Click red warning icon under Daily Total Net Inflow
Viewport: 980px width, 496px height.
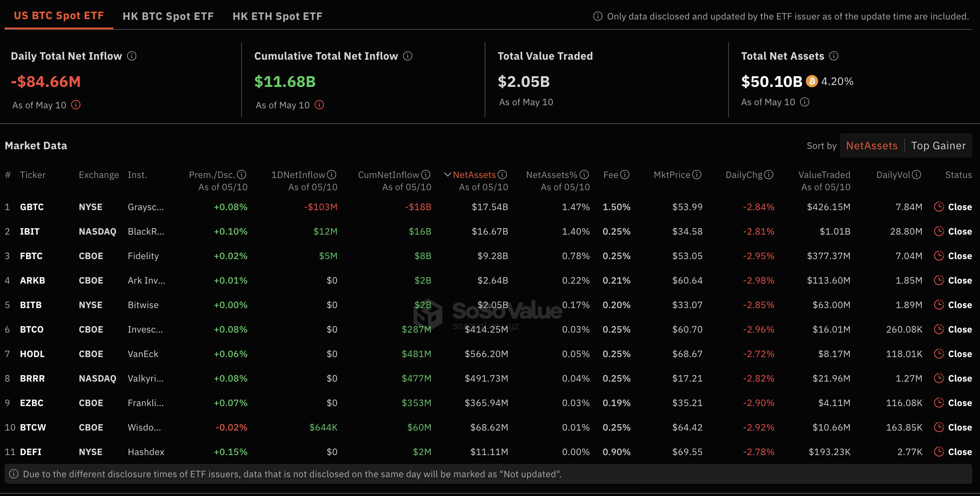coord(76,105)
